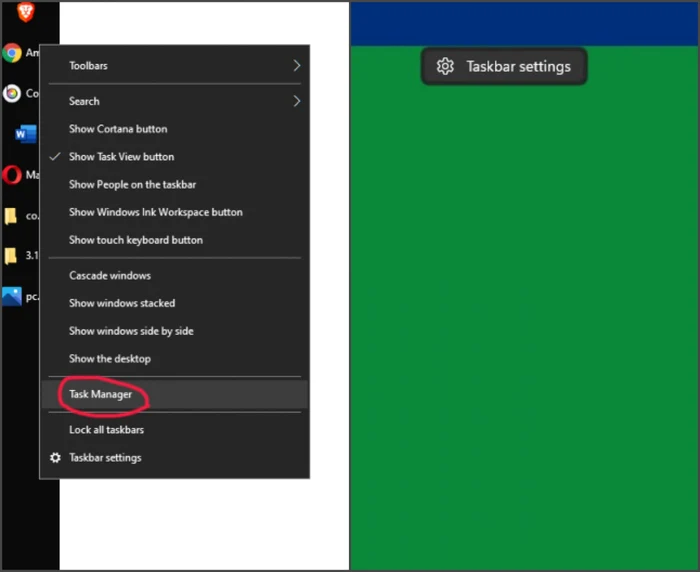The width and height of the screenshot is (700, 572).
Task: Open Microsoft Word taskbar icon
Action: [x=25, y=134]
